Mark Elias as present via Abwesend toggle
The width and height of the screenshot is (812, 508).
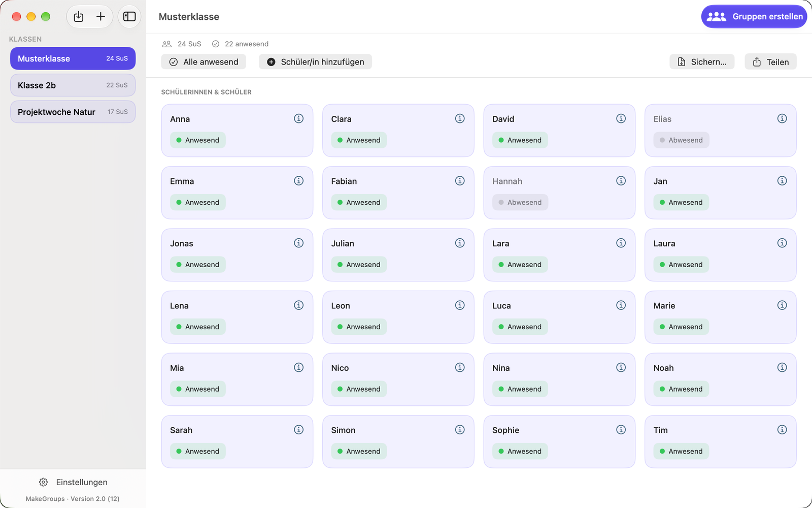pos(681,140)
